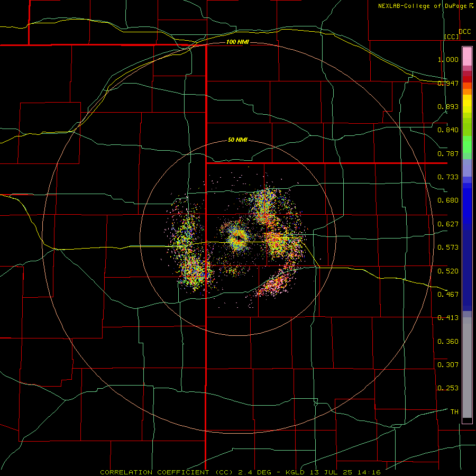Screen dimensions: 476x476
Task: Click the 0.733 scale value
Action: pos(448,177)
